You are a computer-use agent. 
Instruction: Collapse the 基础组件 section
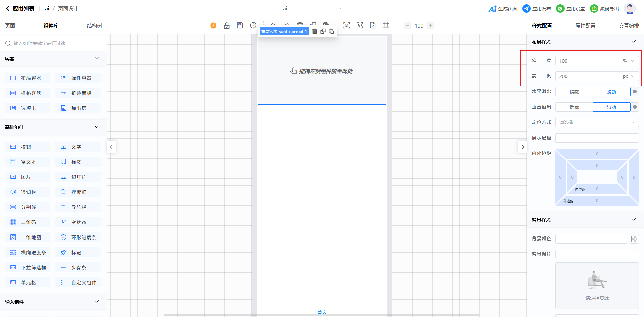coord(97,127)
